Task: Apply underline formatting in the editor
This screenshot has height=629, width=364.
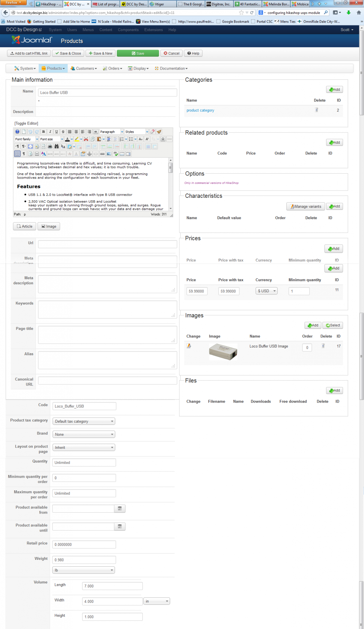Action: [57, 132]
